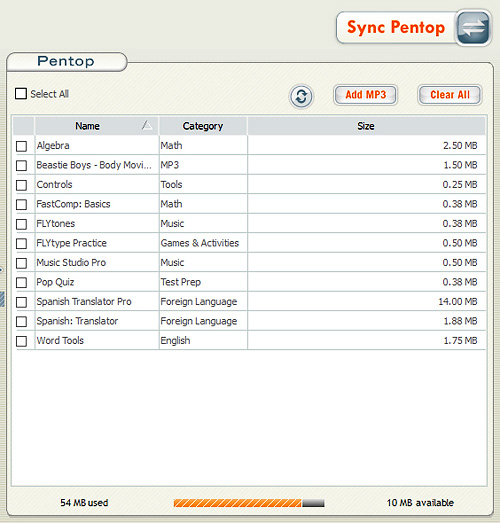Check the Beastie Boys row checkbox
This screenshot has width=500, height=523.
point(22,165)
